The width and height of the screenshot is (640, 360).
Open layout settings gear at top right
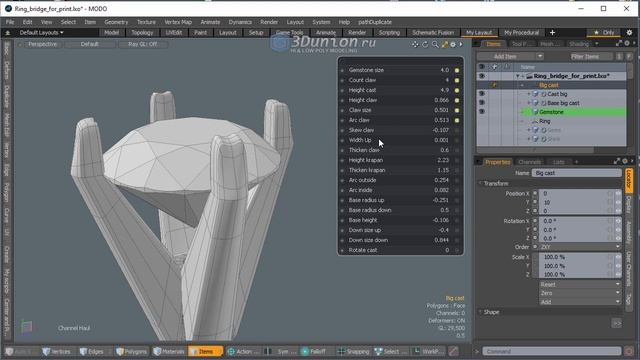(x=629, y=32)
